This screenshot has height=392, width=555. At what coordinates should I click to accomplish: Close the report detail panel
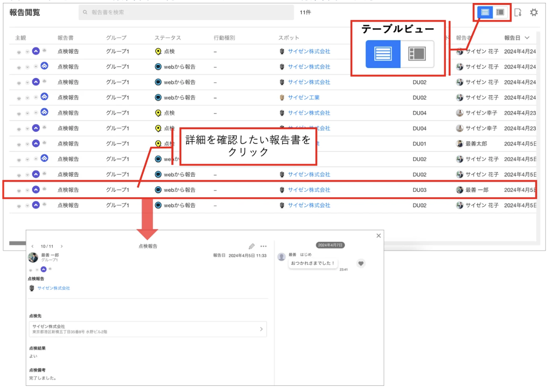378,235
